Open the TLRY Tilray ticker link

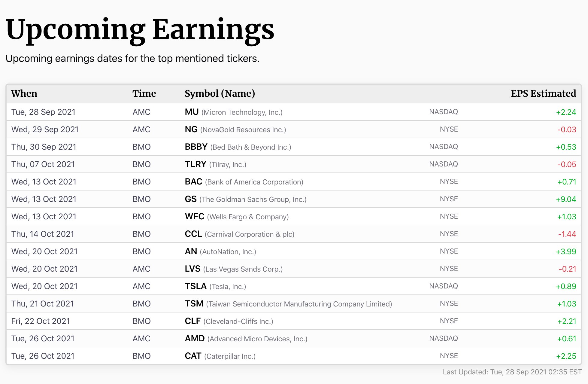195,164
